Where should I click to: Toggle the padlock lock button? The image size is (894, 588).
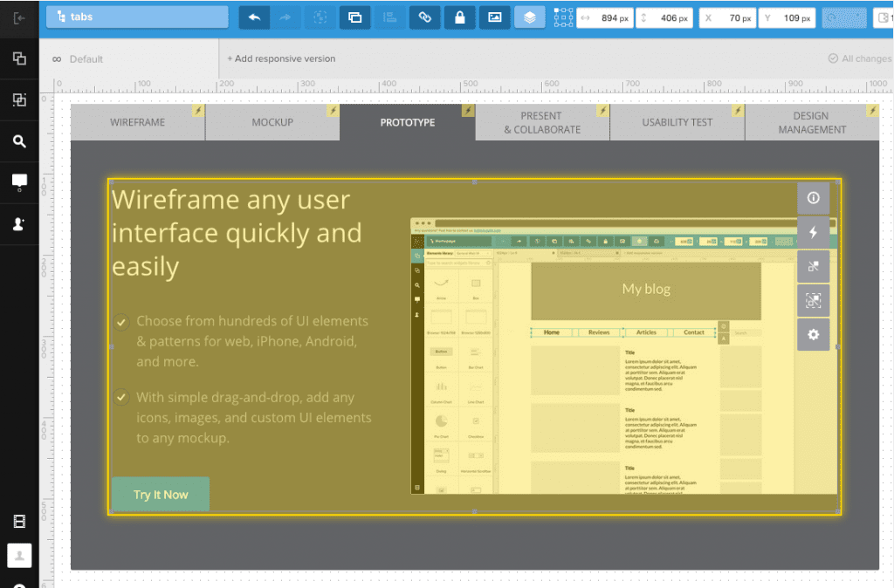[x=459, y=17]
